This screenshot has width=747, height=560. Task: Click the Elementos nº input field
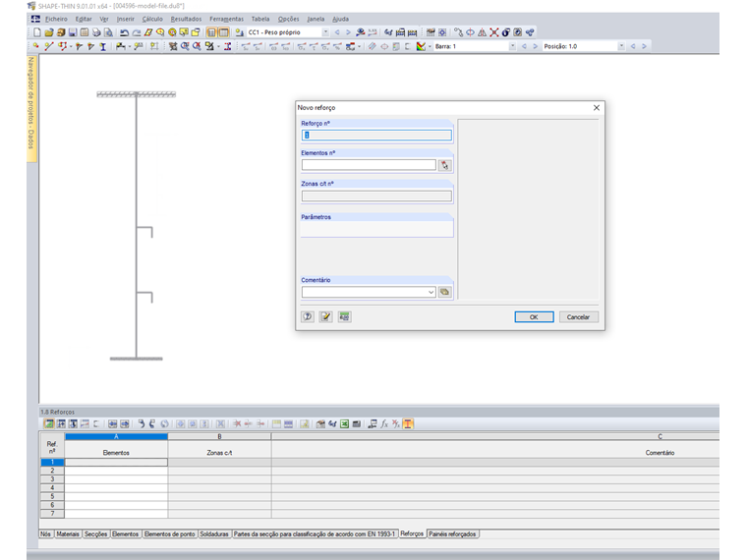(369, 165)
